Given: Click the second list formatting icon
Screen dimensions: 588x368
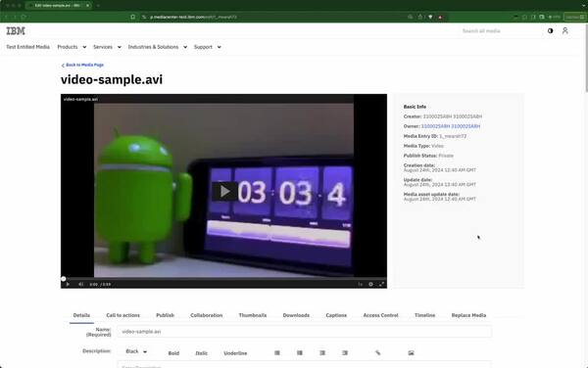Looking at the screenshot, I should [x=300, y=352].
